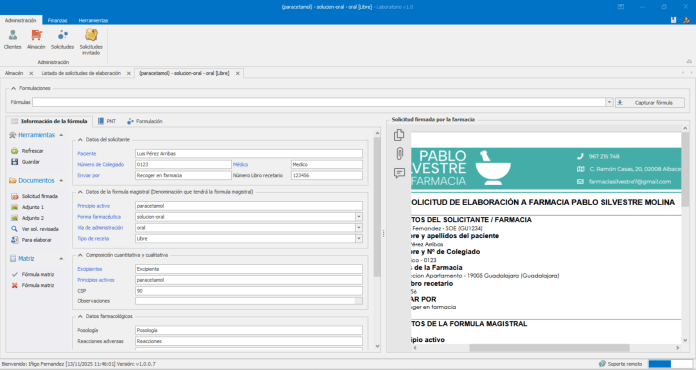Screen dimensions: 696x370
Task: Collapse the Formulaciones section
Action: point(13,88)
